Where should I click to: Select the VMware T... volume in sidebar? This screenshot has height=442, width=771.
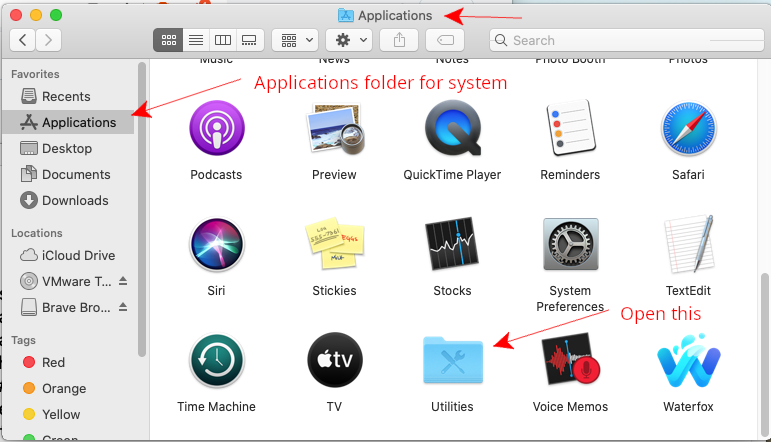65,282
